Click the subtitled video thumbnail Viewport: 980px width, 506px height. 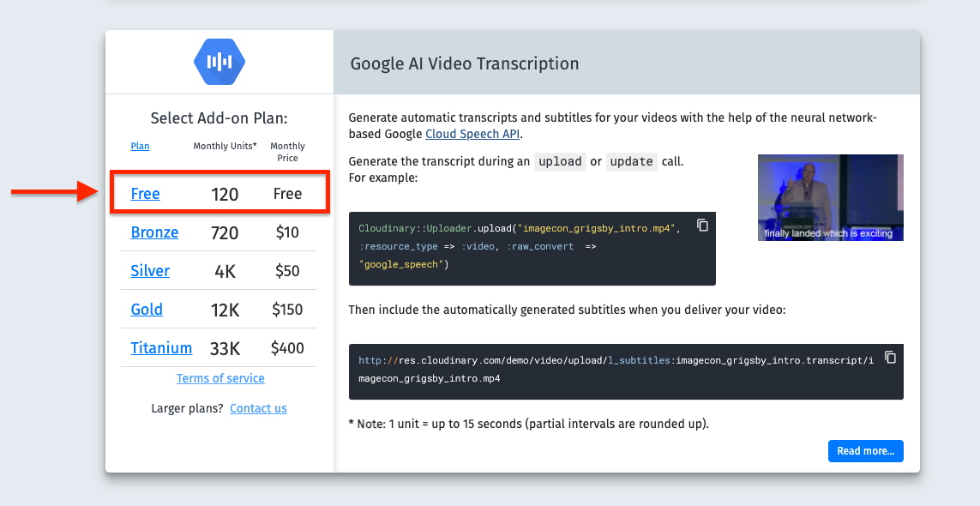[x=830, y=197]
